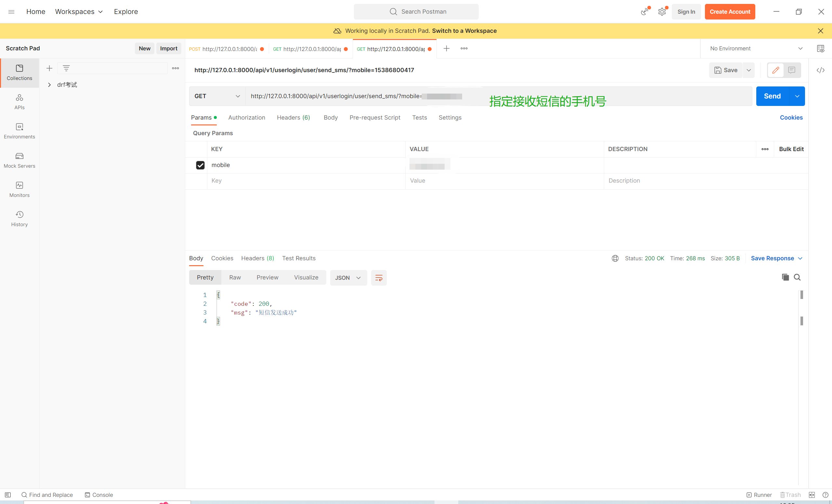
Task: Click the search response magnifier icon
Action: coord(797,277)
